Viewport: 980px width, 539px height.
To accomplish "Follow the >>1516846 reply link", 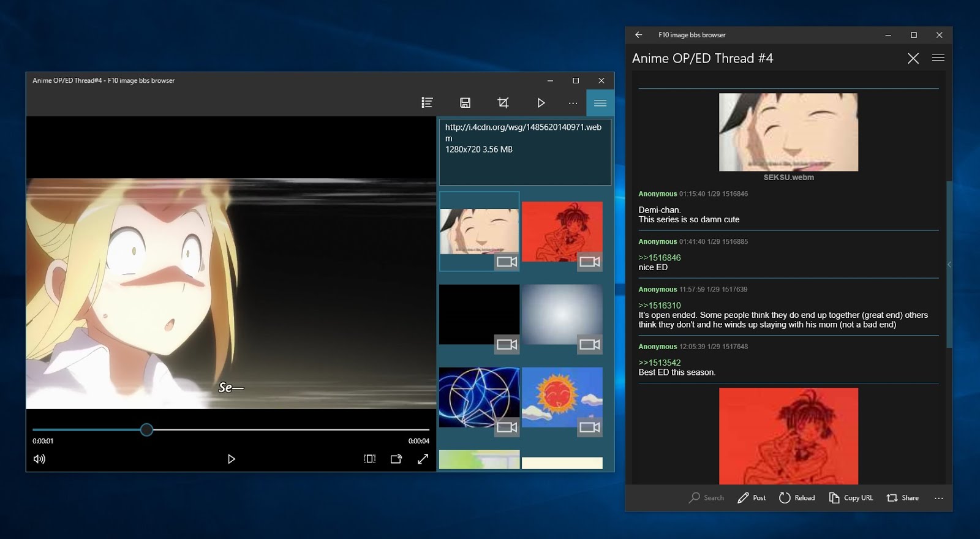I will (660, 258).
